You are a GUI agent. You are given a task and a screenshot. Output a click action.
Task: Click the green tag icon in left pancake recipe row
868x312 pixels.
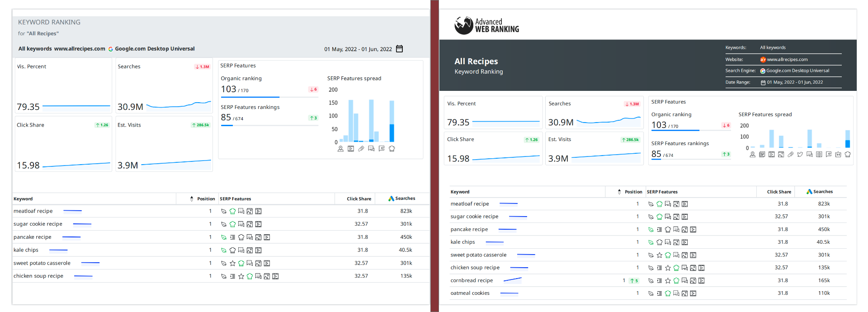(x=224, y=237)
